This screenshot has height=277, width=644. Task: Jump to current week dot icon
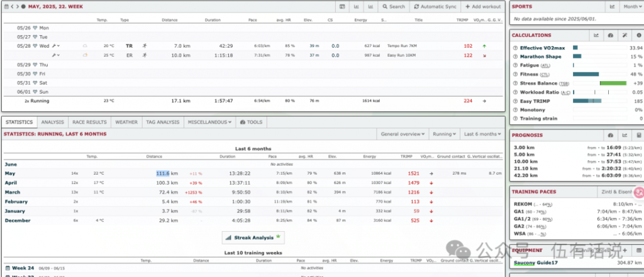(x=23, y=6)
